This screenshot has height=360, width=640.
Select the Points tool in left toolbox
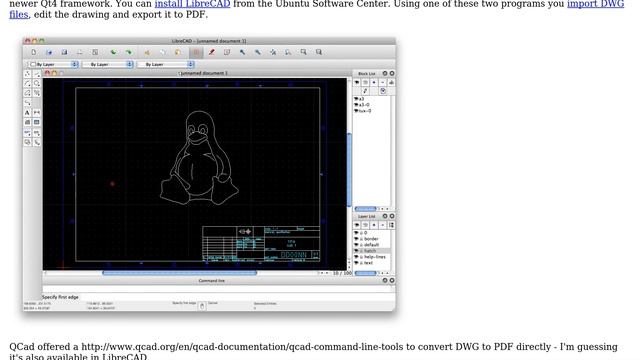pos(27,74)
